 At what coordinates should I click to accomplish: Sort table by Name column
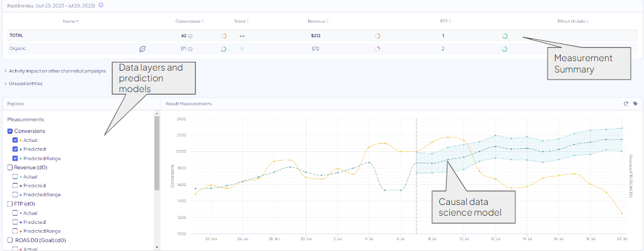[71, 21]
